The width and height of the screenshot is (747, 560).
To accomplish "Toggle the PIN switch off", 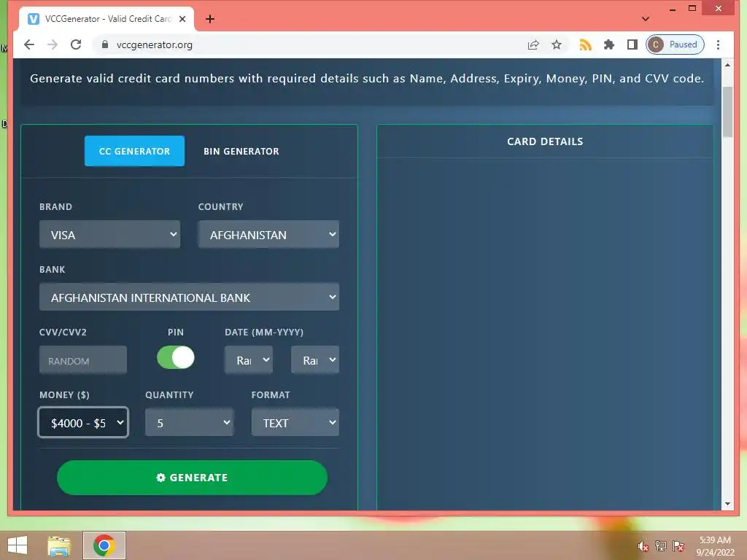I will (176, 357).
